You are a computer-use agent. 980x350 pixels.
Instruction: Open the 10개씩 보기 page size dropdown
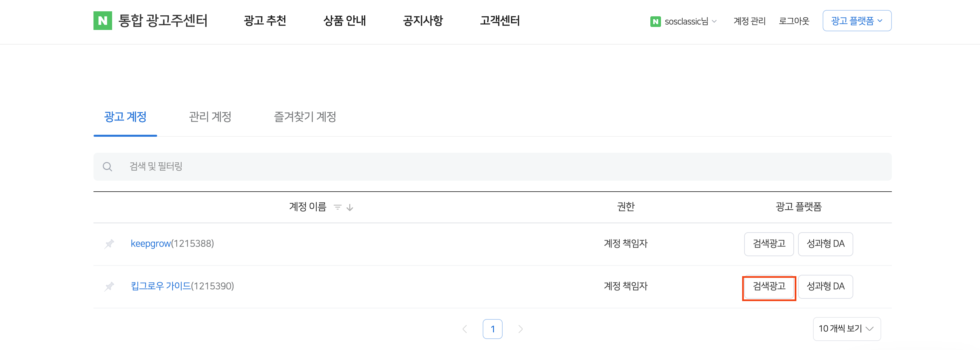coord(847,329)
